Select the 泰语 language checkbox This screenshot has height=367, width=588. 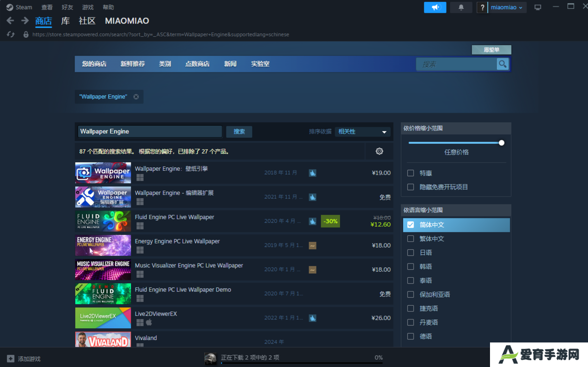click(411, 281)
